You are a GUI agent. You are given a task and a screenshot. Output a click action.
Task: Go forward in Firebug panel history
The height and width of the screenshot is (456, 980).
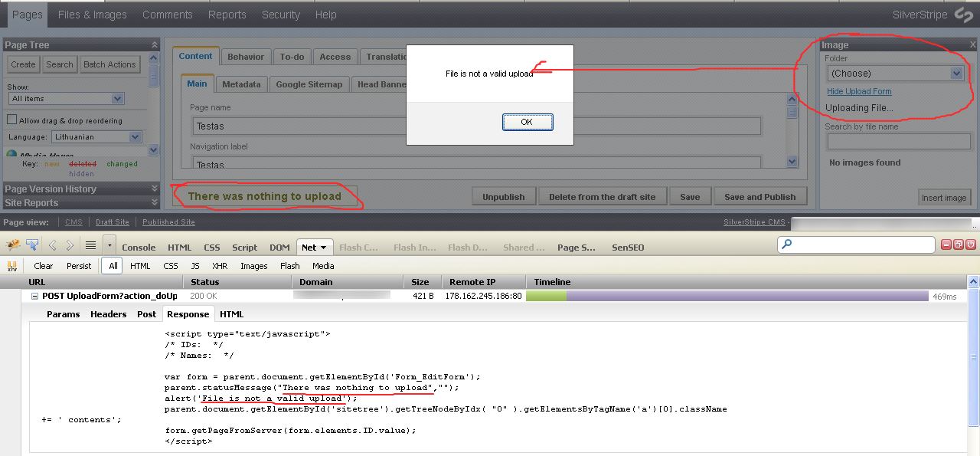tap(70, 245)
